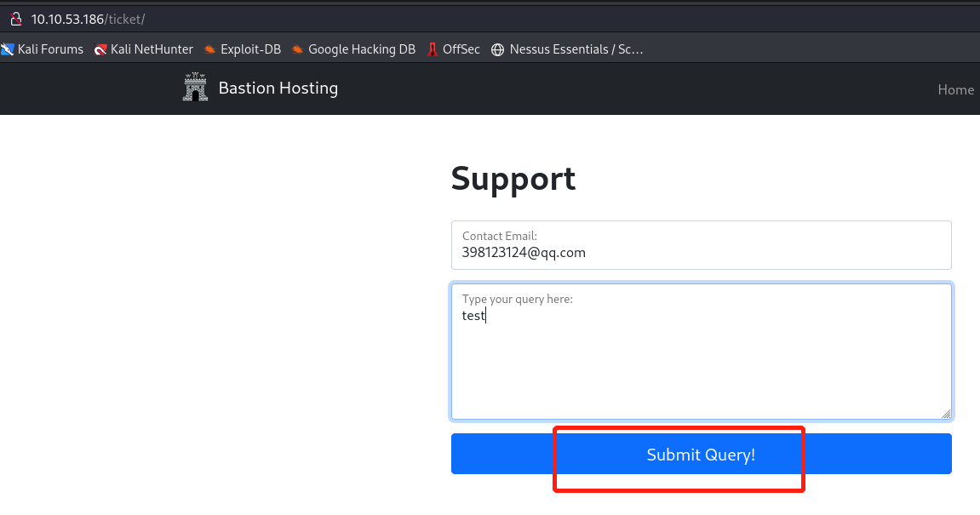The image size is (980, 515).
Task: Click the Kali NetHunter bookmark favicon
Action: [x=100, y=49]
